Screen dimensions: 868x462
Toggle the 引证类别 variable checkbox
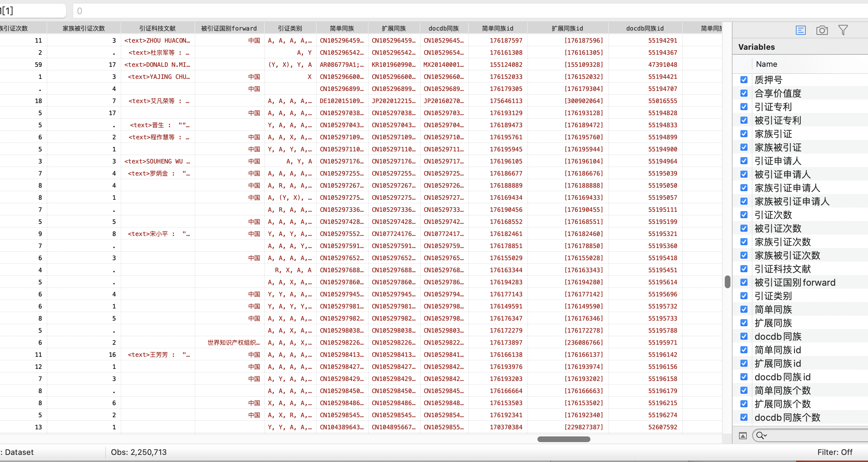tap(744, 296)
